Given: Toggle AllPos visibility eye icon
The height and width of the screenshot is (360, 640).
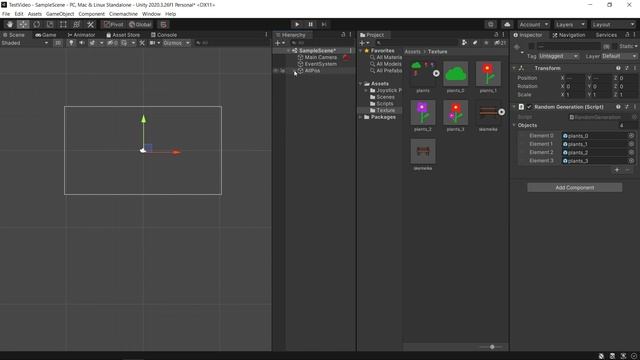Looking at the screenshot, I should 276,71.
